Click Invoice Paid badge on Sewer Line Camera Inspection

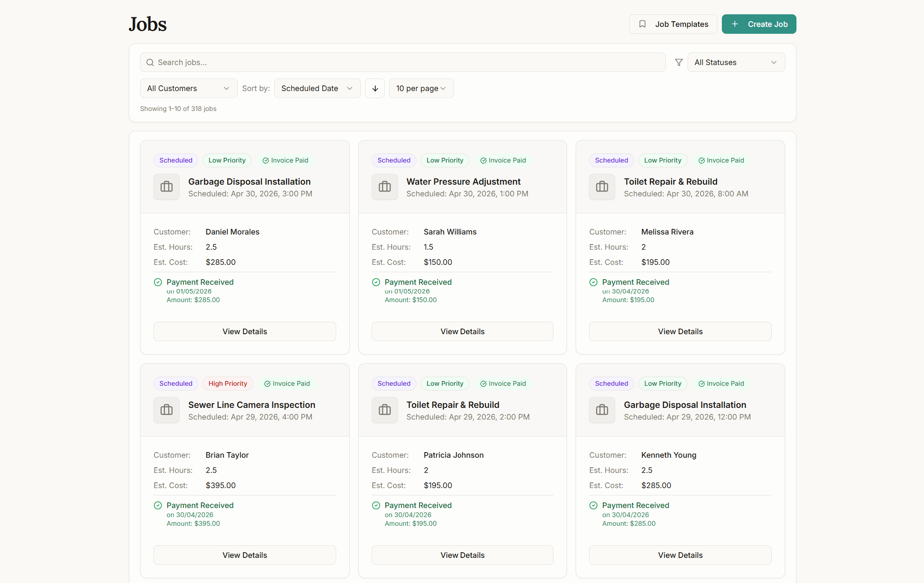287,384
